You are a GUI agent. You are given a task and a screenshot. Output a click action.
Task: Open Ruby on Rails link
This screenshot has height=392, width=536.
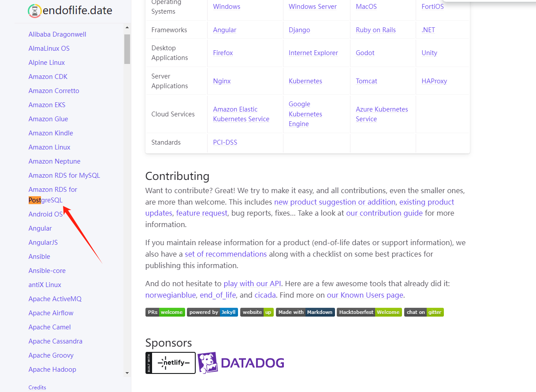[376, 30]
